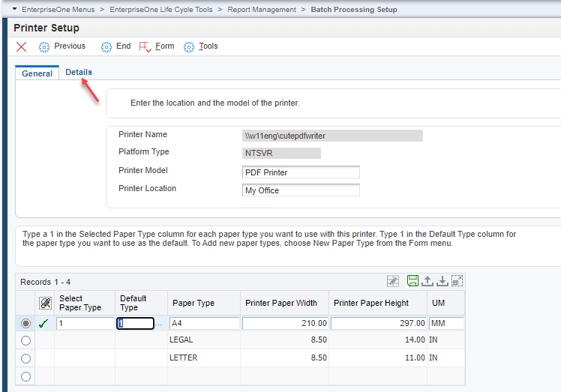Open the Form menu
The width and height of the screenshot is (561, 392).
tap(164, 46)
